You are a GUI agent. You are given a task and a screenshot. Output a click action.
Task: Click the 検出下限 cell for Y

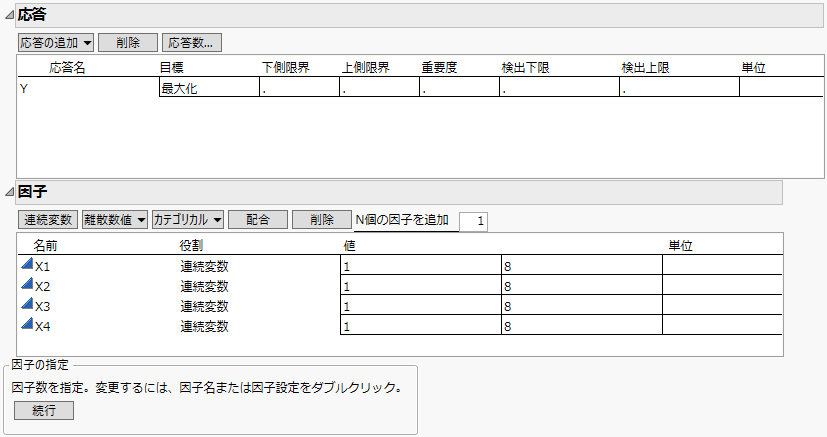[560, 88]
